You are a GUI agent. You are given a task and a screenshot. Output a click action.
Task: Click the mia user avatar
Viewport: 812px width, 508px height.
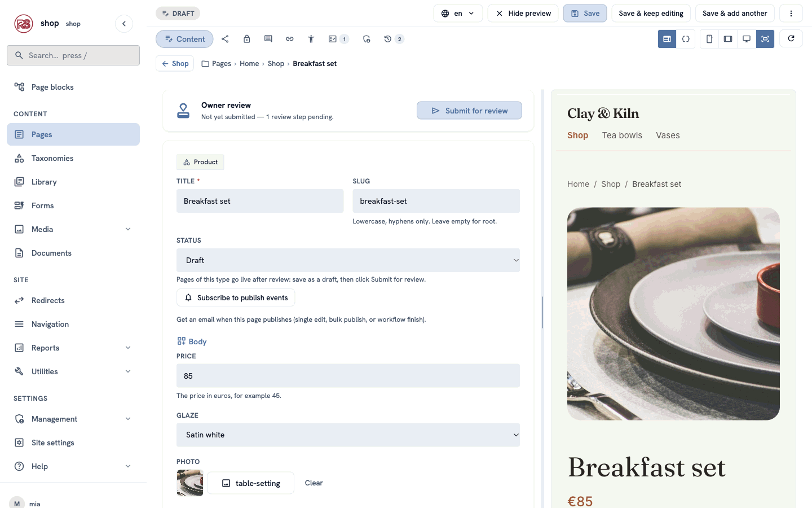coord(17,503)
